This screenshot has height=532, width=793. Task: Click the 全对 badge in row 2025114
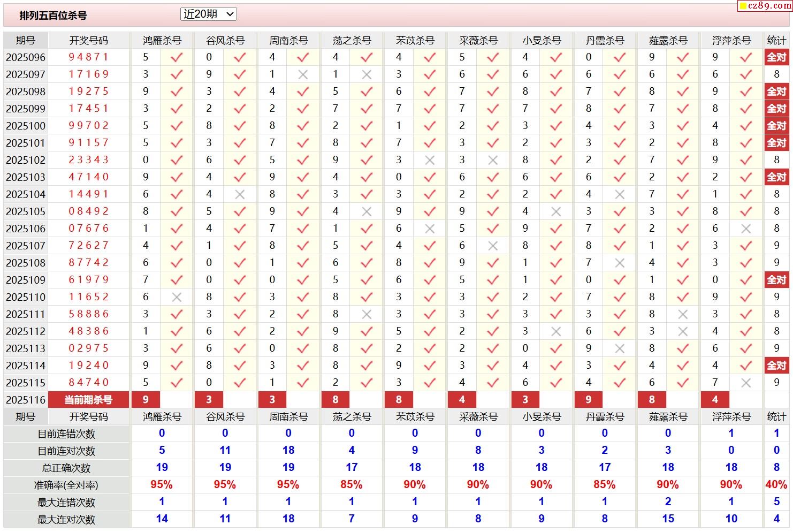tap(776, 366)
